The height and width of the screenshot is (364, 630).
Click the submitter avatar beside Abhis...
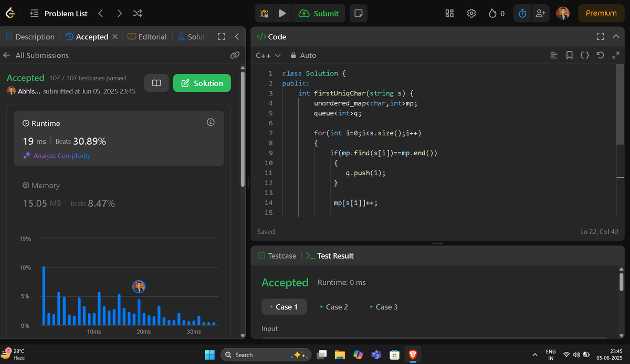click(x=11, y=91)
